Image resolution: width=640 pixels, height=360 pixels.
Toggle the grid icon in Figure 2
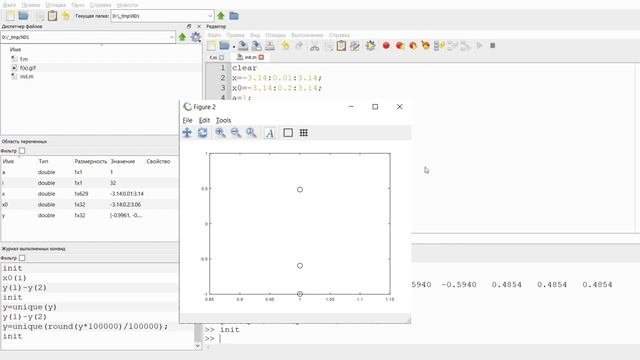(x=304, y=133)
